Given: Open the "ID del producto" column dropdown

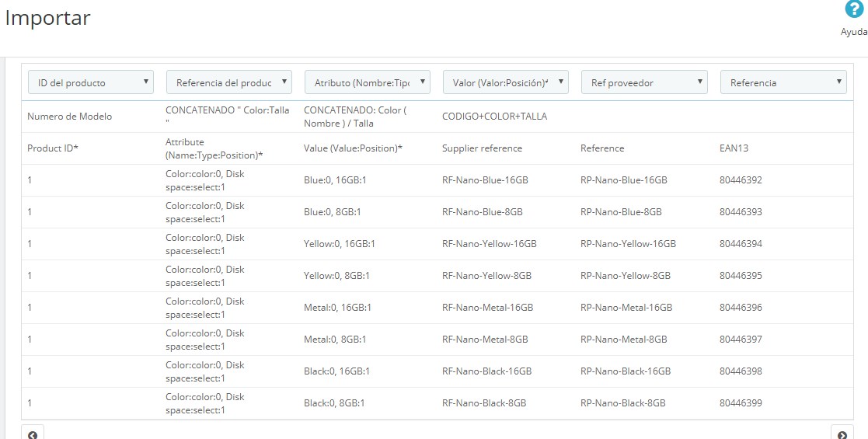Looking at the screenshot, I should coord(91,82).
